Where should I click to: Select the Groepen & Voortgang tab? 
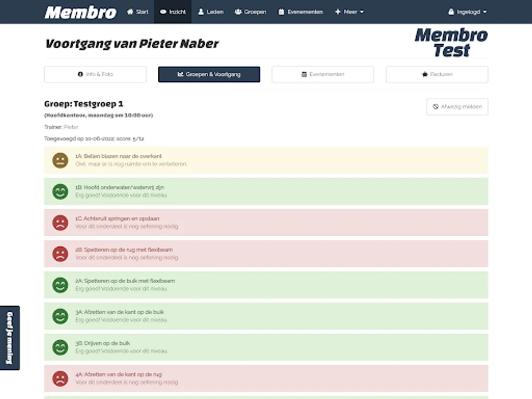(209, 74)
